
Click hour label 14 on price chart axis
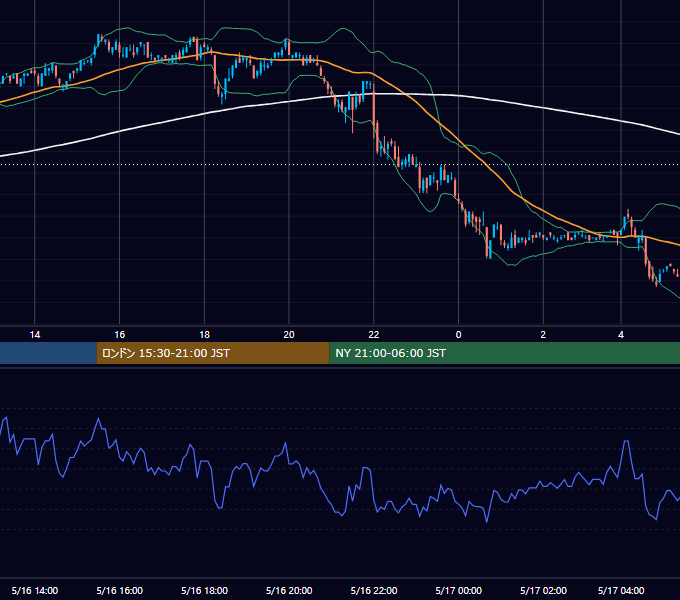pyautogui.click(x=35, y=335)
